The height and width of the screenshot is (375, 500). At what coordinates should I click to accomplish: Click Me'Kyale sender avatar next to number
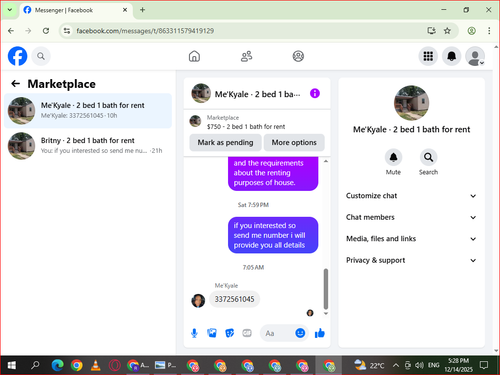click(198, 301)
